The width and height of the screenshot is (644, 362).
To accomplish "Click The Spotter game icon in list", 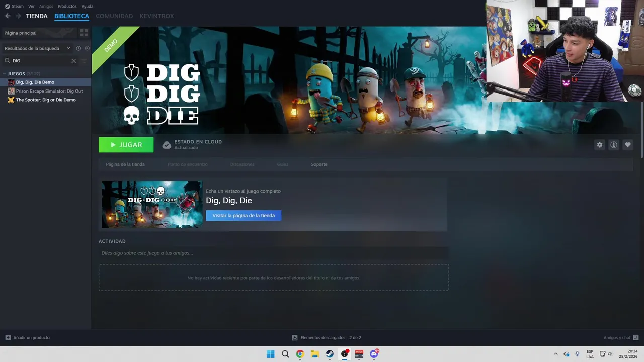I will tap(11, 100).
